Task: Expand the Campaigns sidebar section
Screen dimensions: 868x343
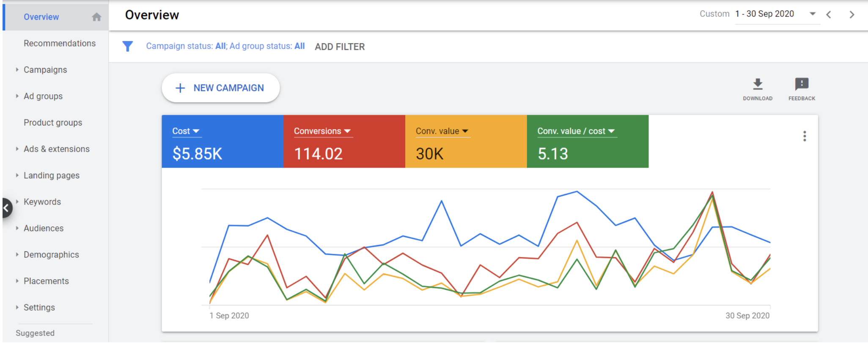Action: [17, 70]
